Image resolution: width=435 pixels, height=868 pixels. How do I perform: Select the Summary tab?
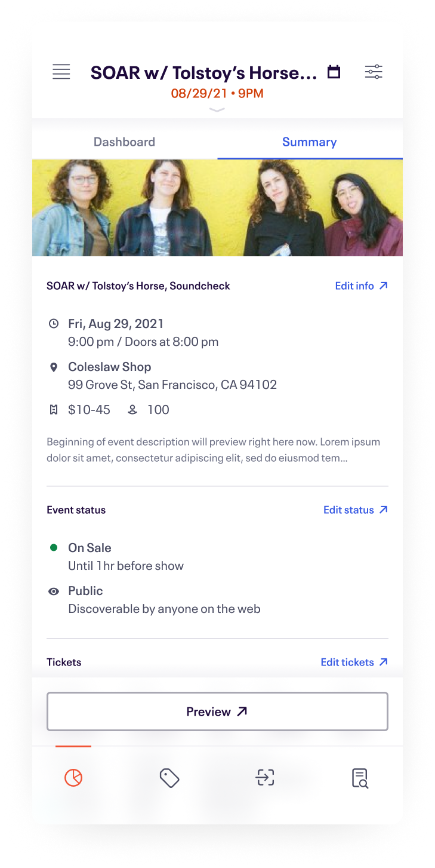click(309, 142)
